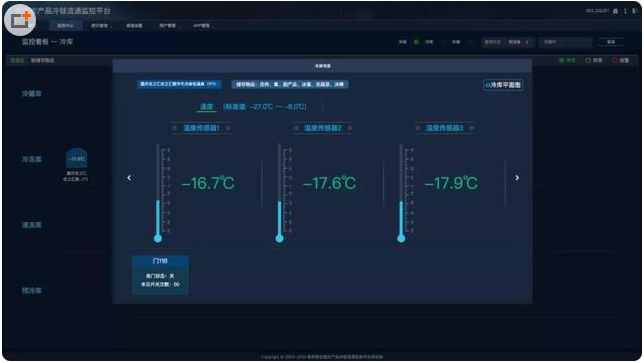Toggle the green checked status radio option
Viewport: 644px width, 363px height.
(416, 42)
